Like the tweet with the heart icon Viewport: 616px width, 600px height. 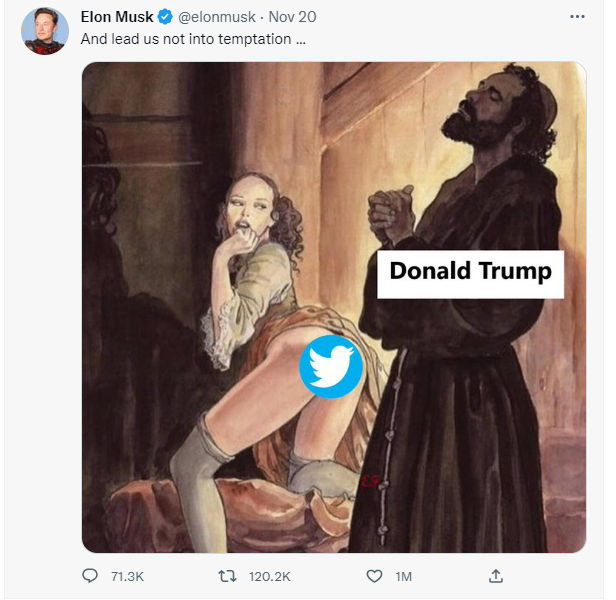pos(374,576)
